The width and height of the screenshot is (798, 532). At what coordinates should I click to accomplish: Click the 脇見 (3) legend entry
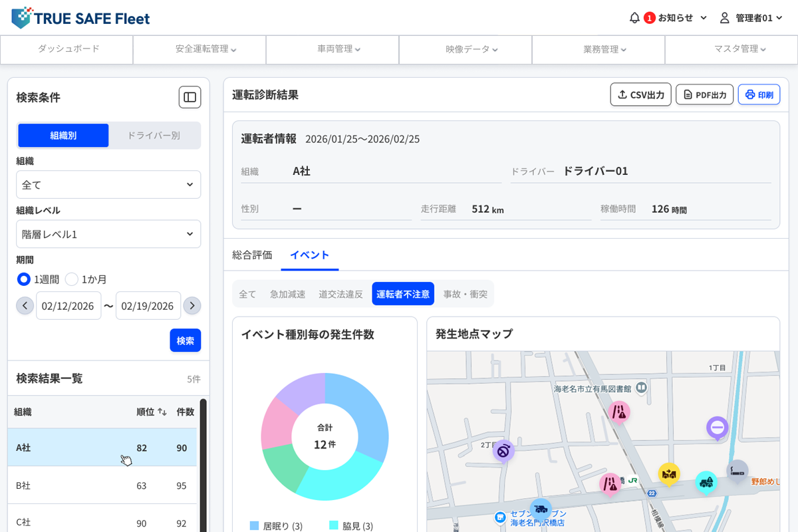coord(351,526)
